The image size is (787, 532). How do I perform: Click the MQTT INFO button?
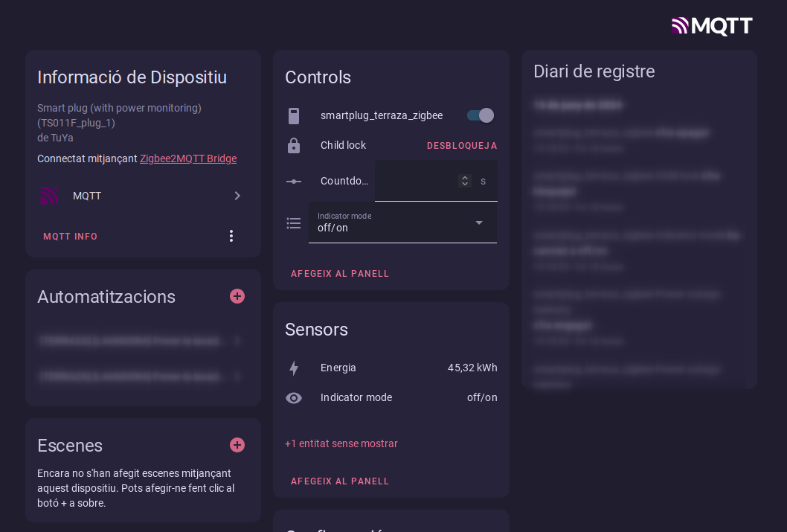coord(71,237)
